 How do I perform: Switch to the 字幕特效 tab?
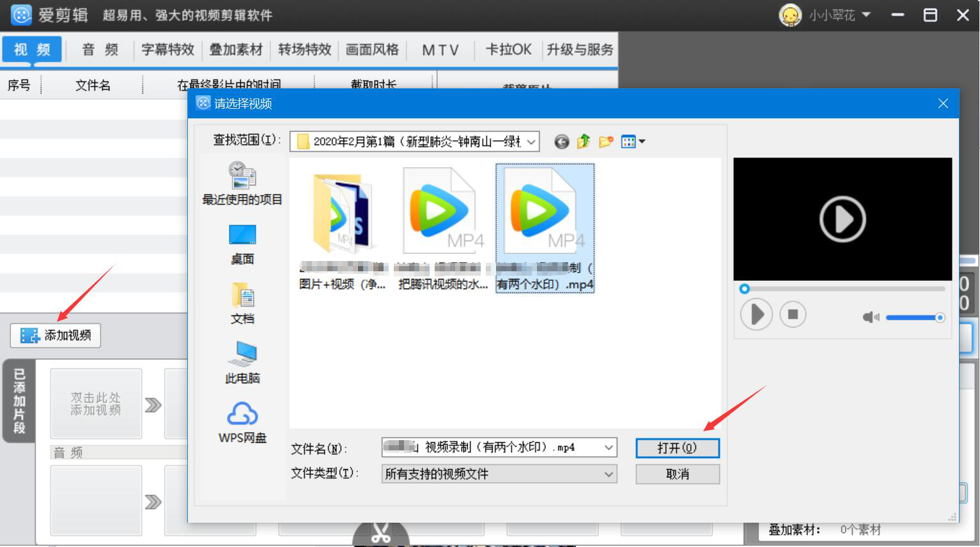coord(167,49)
